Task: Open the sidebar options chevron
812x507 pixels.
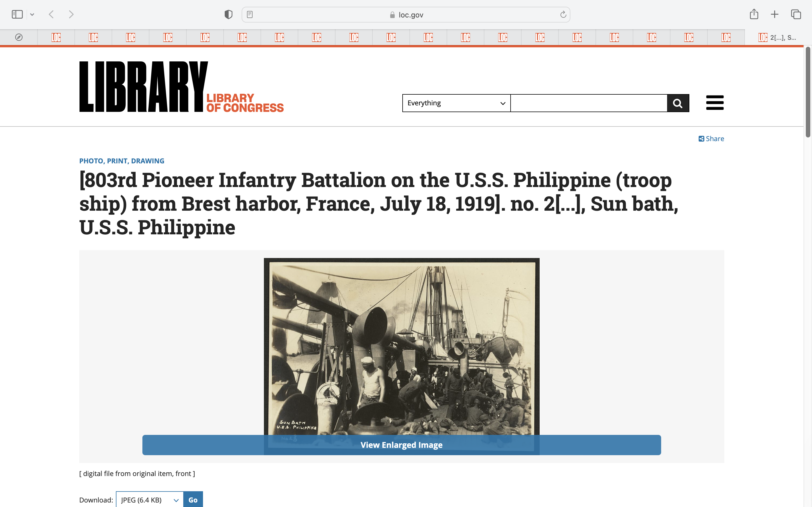Action: coord(32,14)
